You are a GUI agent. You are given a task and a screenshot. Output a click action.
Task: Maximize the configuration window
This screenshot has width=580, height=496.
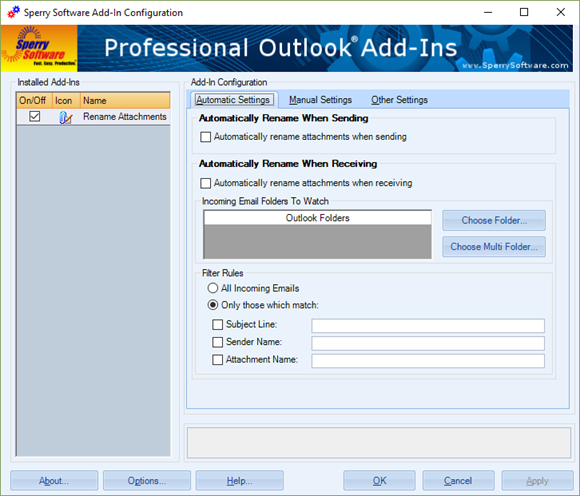click(x=524, y=12)
